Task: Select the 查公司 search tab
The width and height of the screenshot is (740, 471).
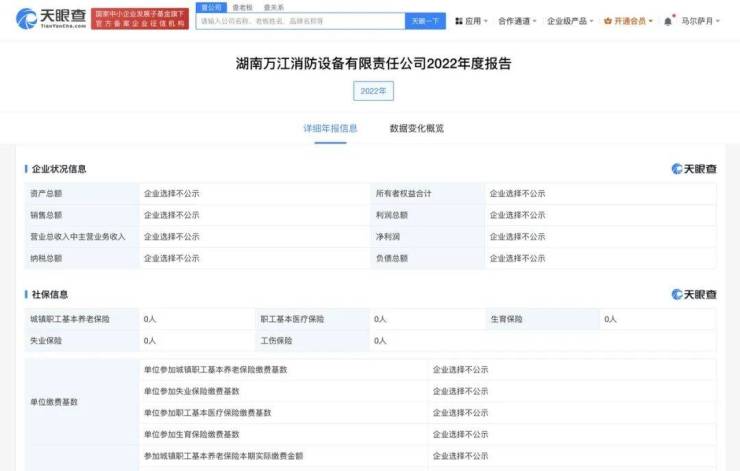Action: [211, 7]
